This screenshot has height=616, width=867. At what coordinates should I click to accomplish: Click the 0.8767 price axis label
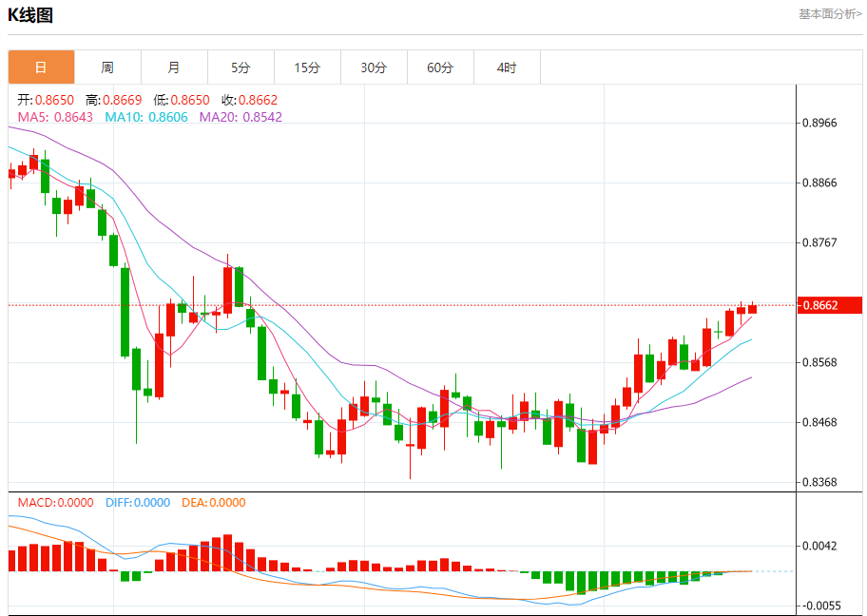(820, 242)
